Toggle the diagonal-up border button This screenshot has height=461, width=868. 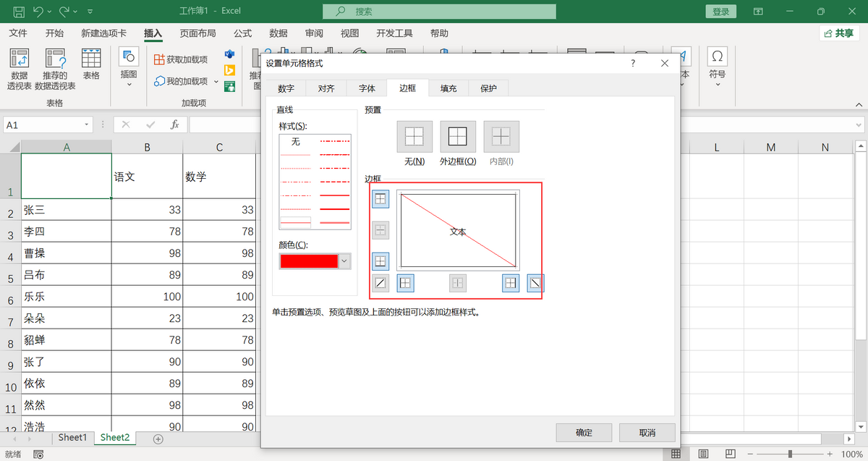380,283
